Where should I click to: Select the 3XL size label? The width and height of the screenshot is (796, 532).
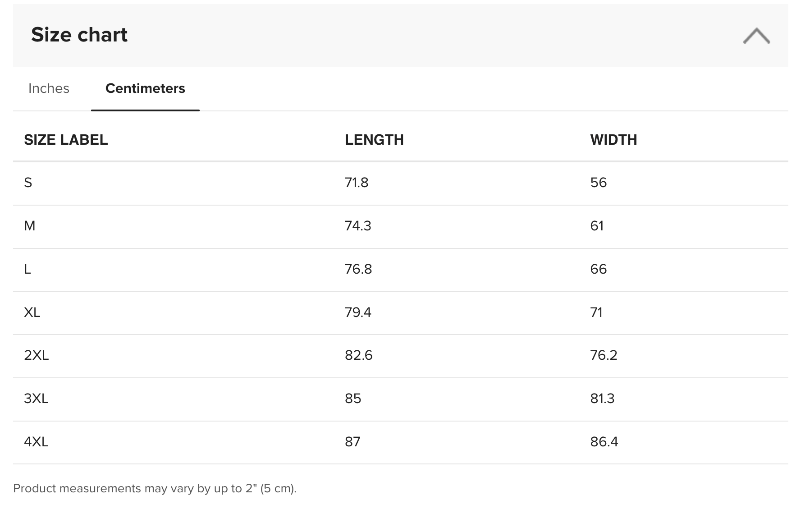36,399
